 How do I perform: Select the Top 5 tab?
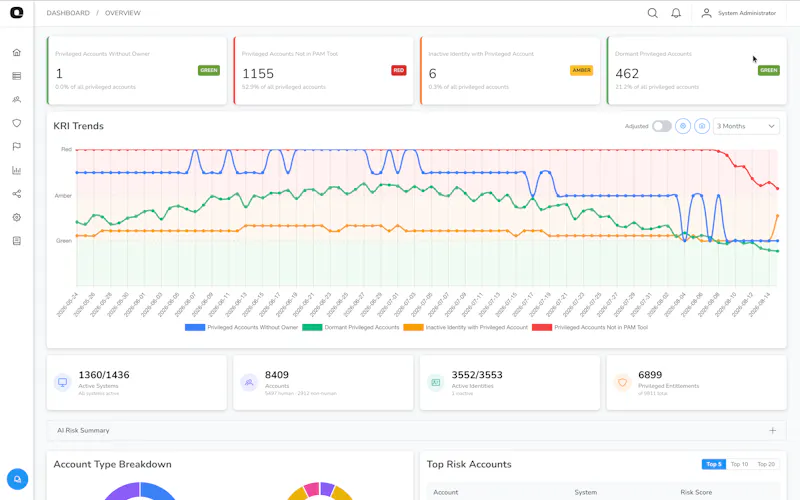pos(714,464)
